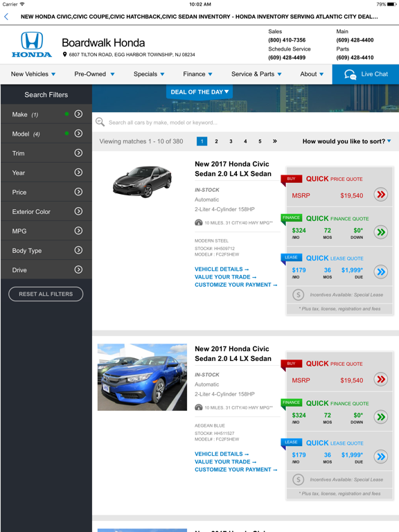Go to results page 3
The image size is (399, 532).
pos(231,141)
